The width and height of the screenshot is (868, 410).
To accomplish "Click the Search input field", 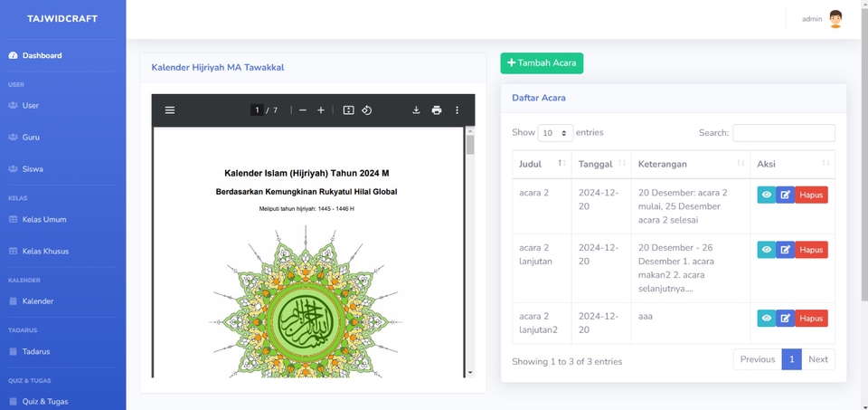I will click(x=783, y=133).
